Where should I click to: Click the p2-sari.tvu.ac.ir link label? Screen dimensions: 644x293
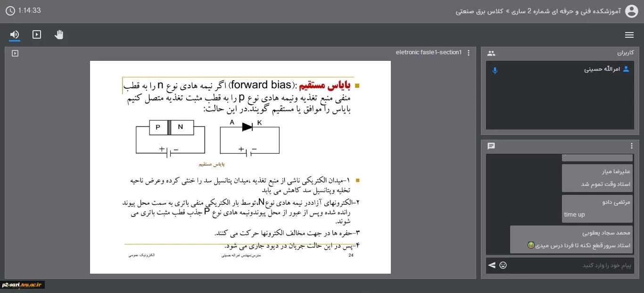coord(23,285)
